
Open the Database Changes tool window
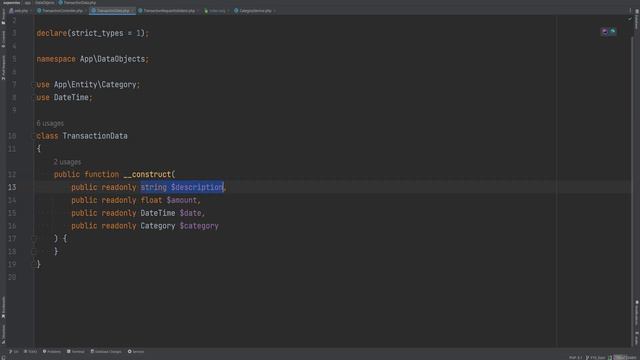pos(106,351)
